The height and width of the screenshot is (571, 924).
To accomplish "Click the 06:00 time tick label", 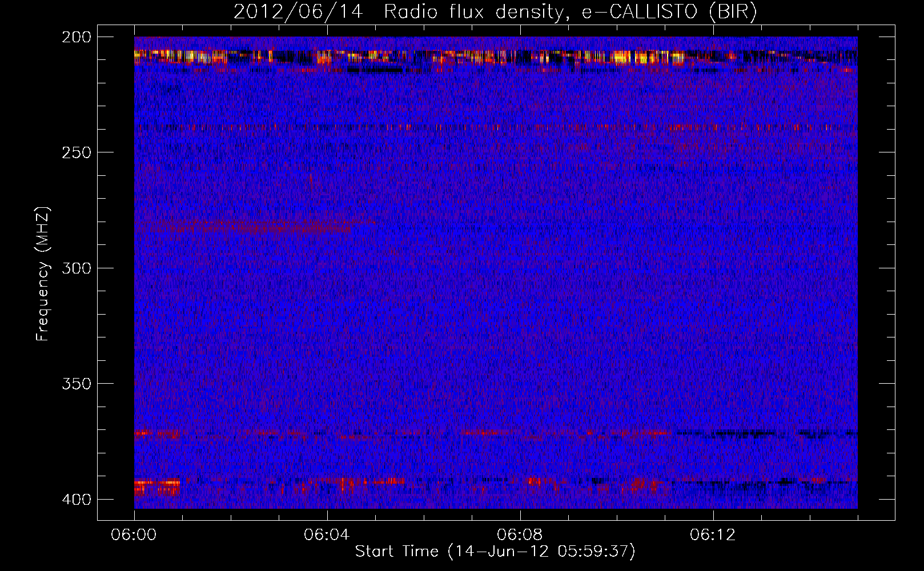I will click(134, 535).
